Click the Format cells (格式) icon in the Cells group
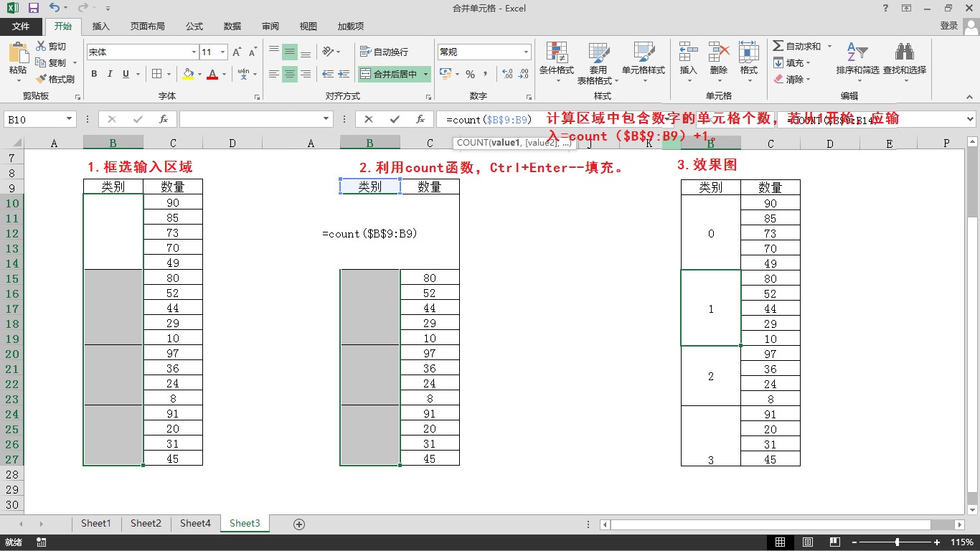Image resolution: width=980 pixels, height=551 pixels. [749, 52]
